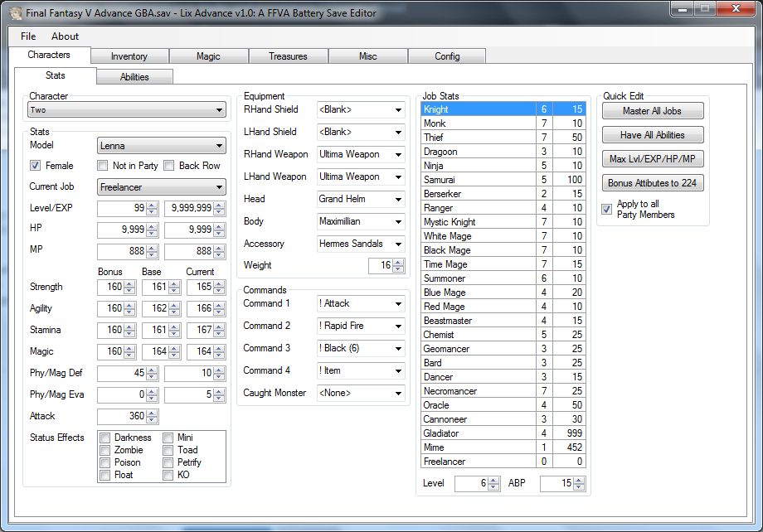Select the Freelancer row in Job Stats
Viewport: 763px width, 532px height.
[x=503, y=462]
